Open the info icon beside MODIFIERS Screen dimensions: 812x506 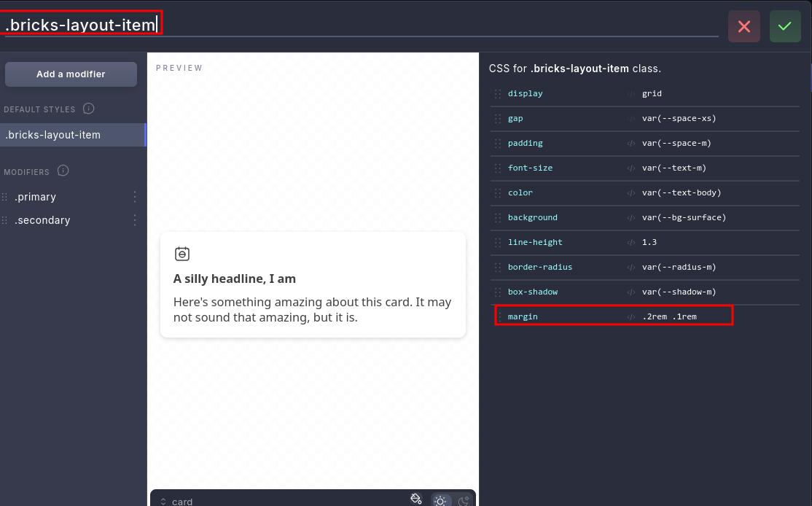63,171
